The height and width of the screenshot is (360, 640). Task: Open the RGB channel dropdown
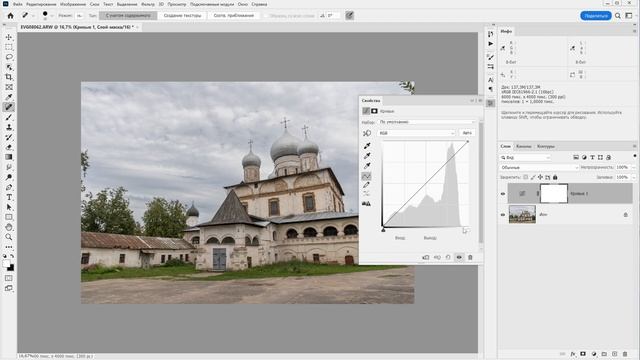(416, 133)
